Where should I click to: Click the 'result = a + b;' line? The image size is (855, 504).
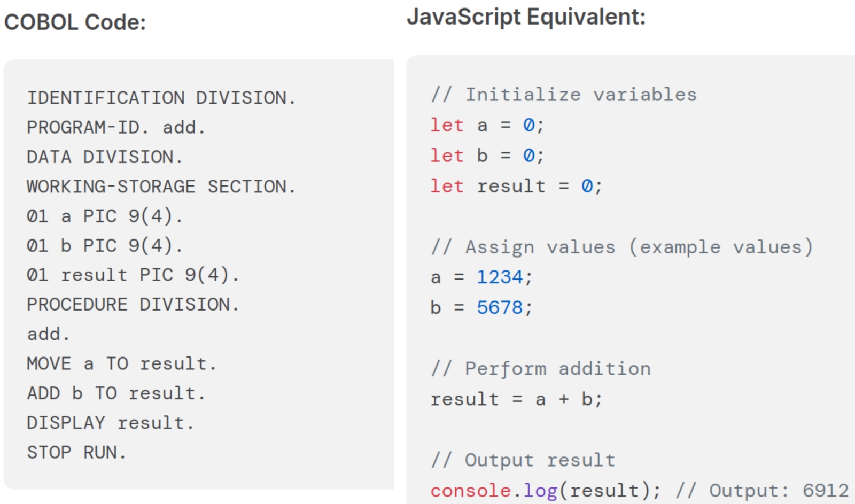click(x=516, y=399)
